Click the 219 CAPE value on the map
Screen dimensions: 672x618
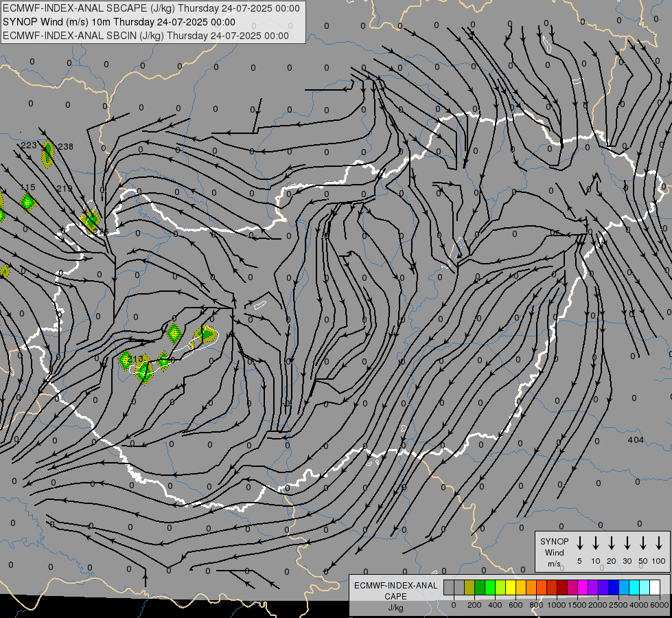(x=65, y=188)
